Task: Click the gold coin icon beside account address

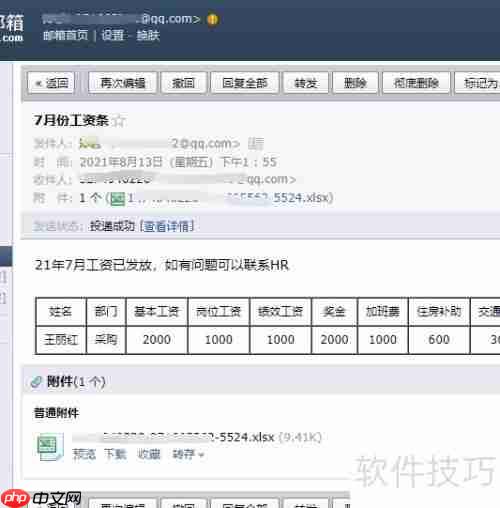Action: [x=213, y=19]
